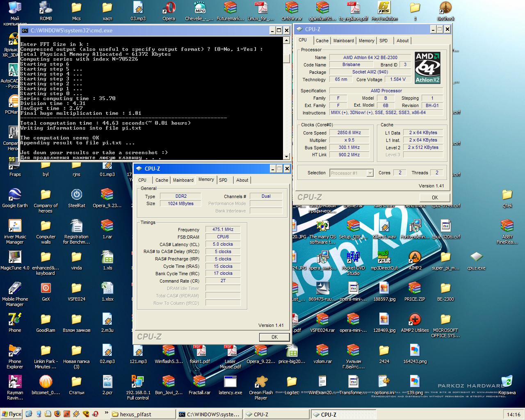The height and width of the screenshot is (420, 525).
Task: Open the GoodRam folder icon
Action: [46, 322]
